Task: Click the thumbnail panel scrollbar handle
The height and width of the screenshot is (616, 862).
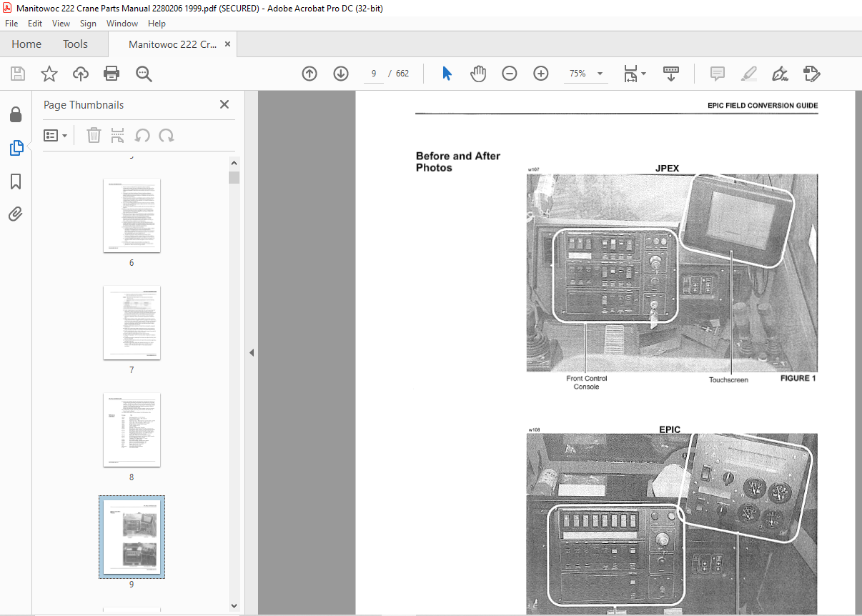Action: click(x=234, y=177)
